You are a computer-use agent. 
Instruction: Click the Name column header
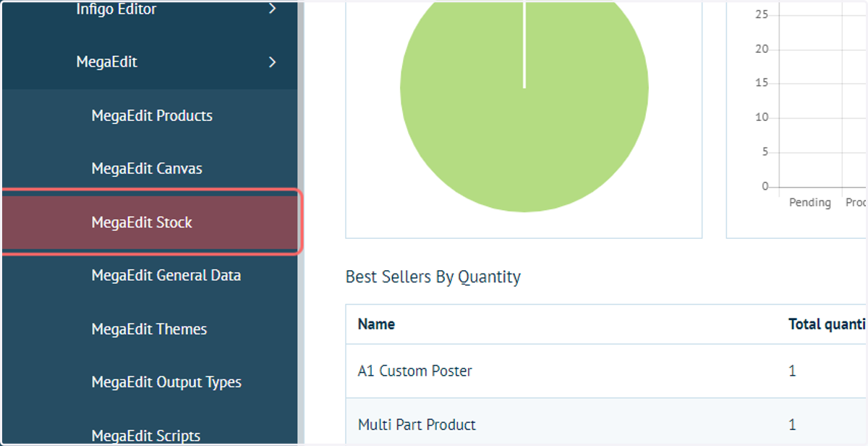pyautogui.click(x=376, y=324)
